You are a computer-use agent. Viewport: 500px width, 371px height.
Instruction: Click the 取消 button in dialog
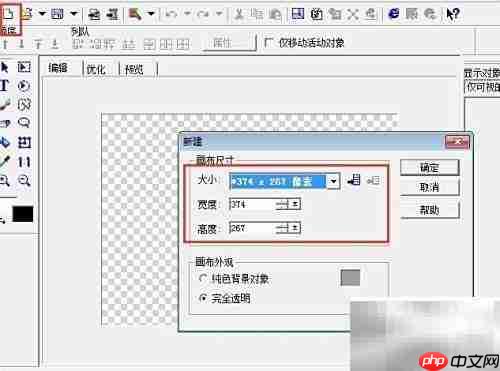pyautogui.click(x=430, y=187)
